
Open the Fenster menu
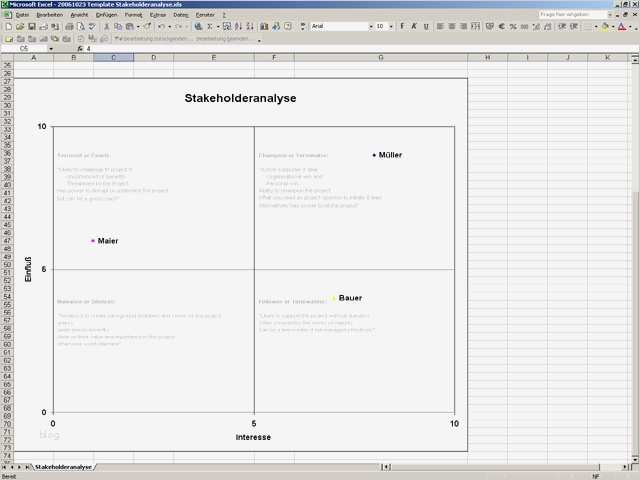pyautogui.click(x=205, y=15)
